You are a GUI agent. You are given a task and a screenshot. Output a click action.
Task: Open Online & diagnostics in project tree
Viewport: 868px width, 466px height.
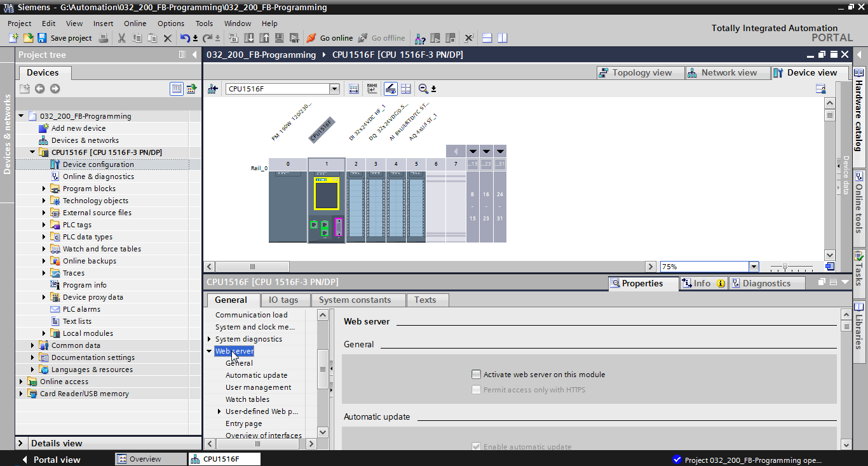[98, 176]
